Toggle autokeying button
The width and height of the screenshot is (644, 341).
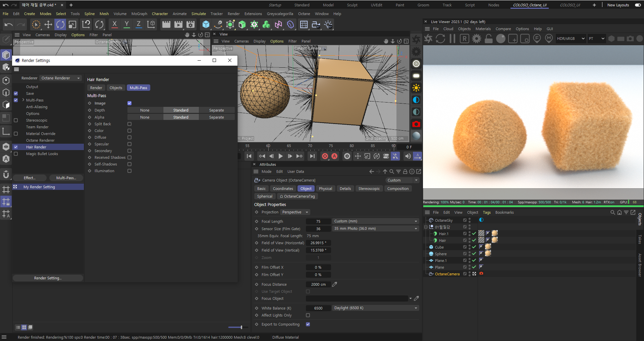(334, 156)
